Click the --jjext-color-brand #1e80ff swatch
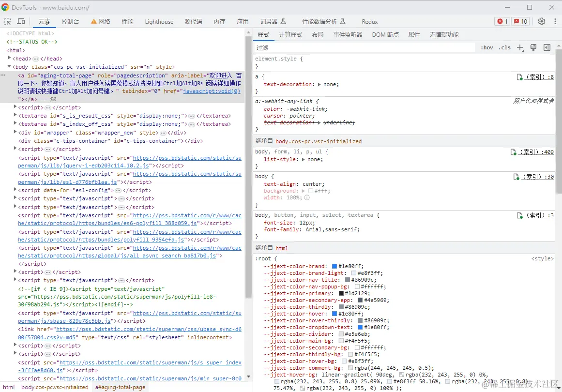 pos(334,266)
